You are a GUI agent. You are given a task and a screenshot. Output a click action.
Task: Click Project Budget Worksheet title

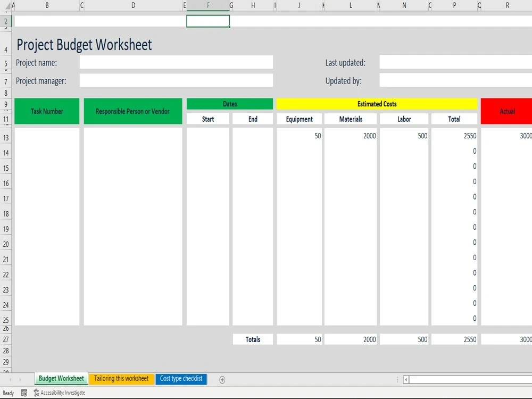[x=84, y=45]
